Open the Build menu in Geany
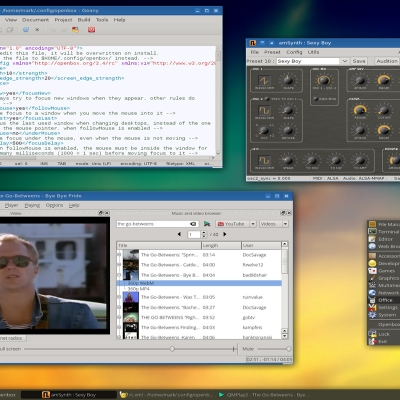 pos(84,20)
